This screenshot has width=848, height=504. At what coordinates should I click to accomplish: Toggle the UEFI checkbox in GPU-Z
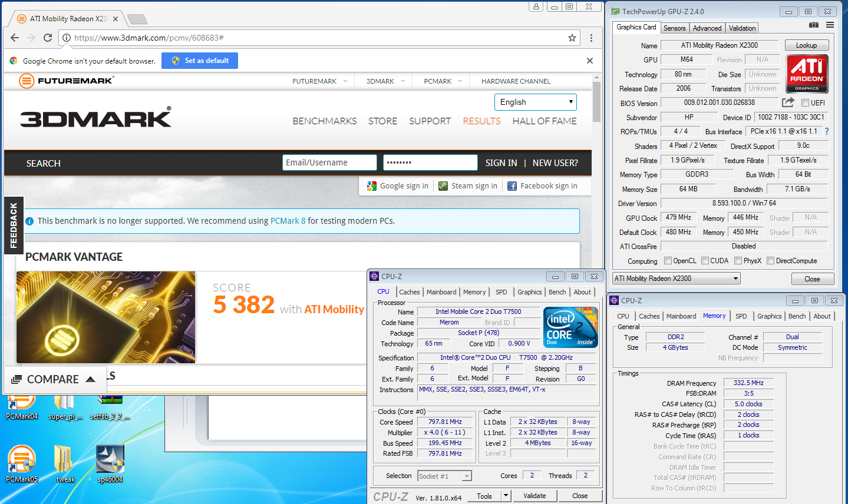805,103
